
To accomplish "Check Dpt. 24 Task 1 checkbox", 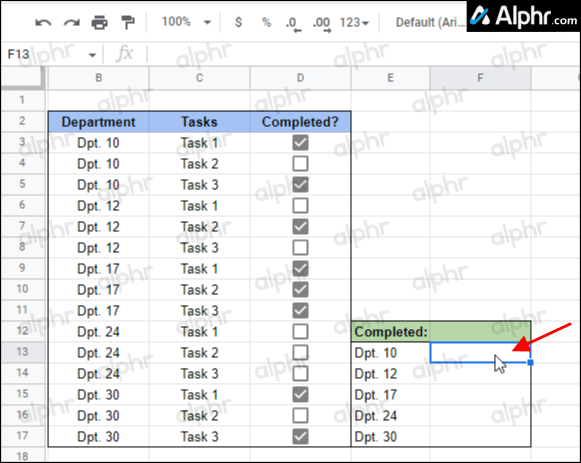I will [300, 332].
